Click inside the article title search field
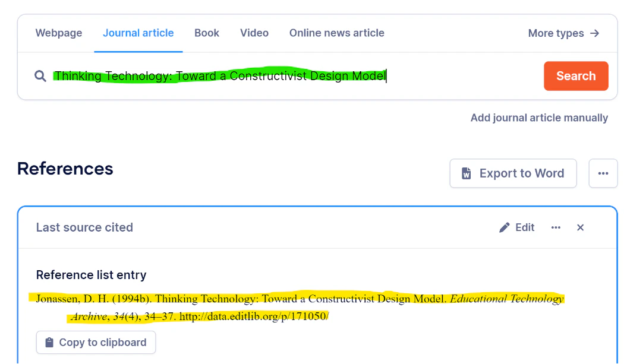The image size is (627, 364). click(x=296, y=76)
